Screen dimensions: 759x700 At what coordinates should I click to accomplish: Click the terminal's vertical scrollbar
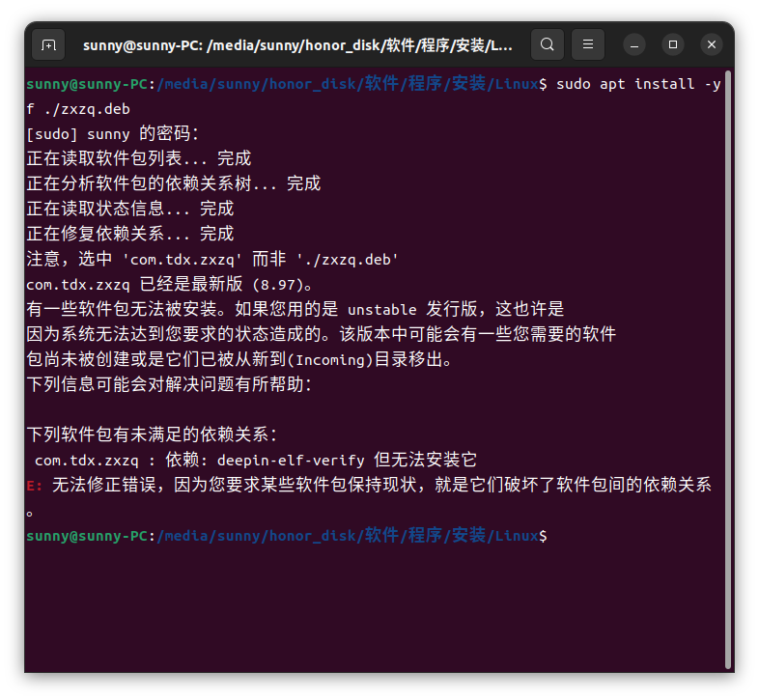(x=727, y=371)
